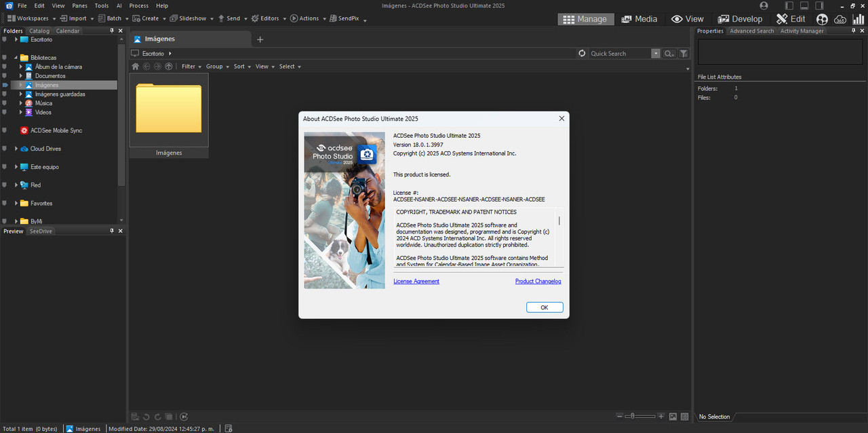Click the Rotate Right icon in bottom toolbar
Image resolution: width=868 pixels, height=433 pixels.
[x=157, y=417]
